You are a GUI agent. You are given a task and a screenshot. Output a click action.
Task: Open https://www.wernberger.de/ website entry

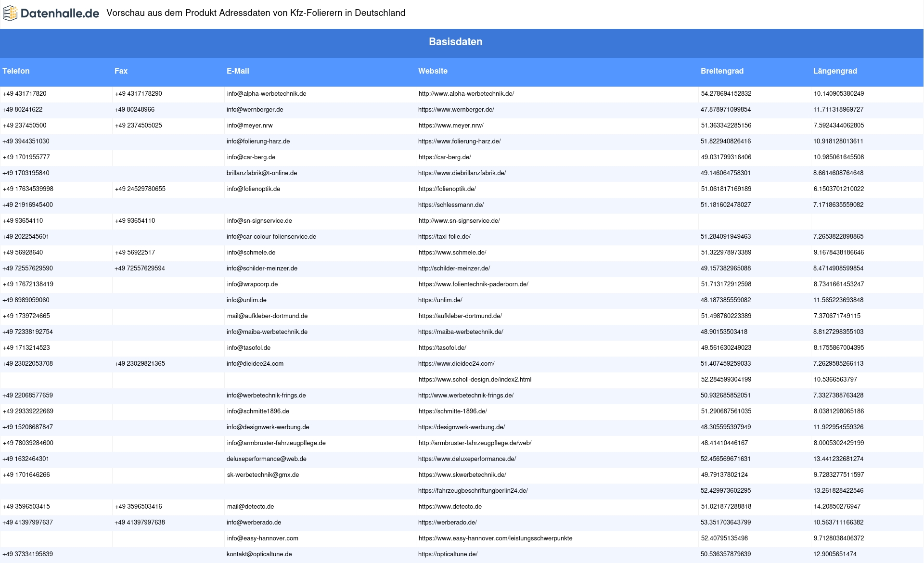click(456, 110)
